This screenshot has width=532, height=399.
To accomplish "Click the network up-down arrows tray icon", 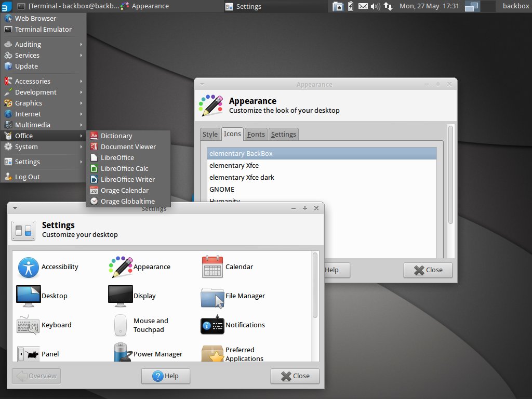I will point(388,6).
